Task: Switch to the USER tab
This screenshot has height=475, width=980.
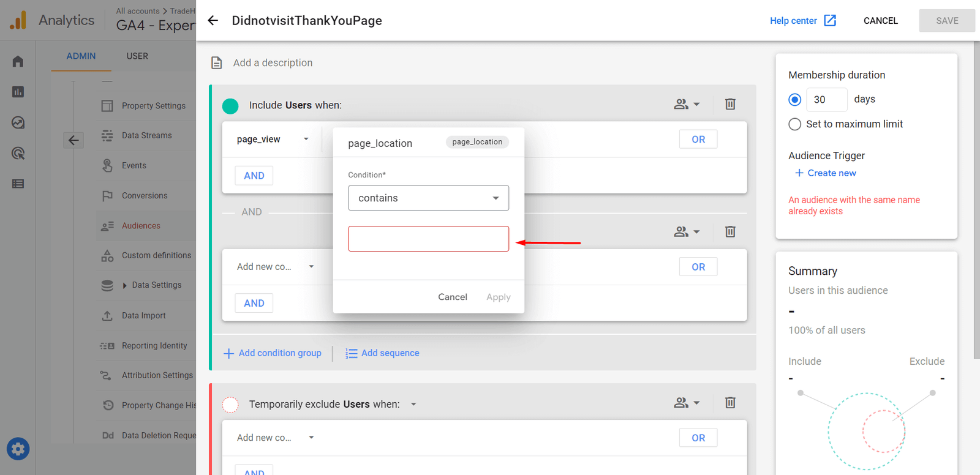Action: pyautogui.click(x=137, y=56)
